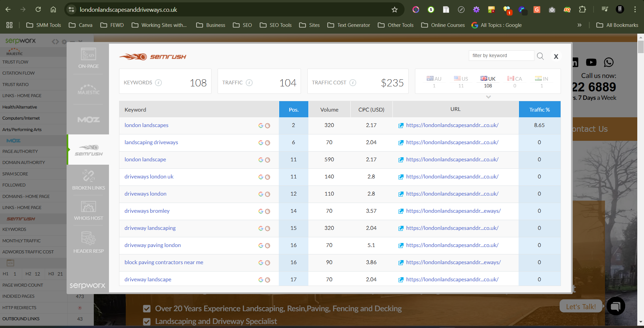
Task: Open the BROKEN LINKS tool
Action: point(88,180)
